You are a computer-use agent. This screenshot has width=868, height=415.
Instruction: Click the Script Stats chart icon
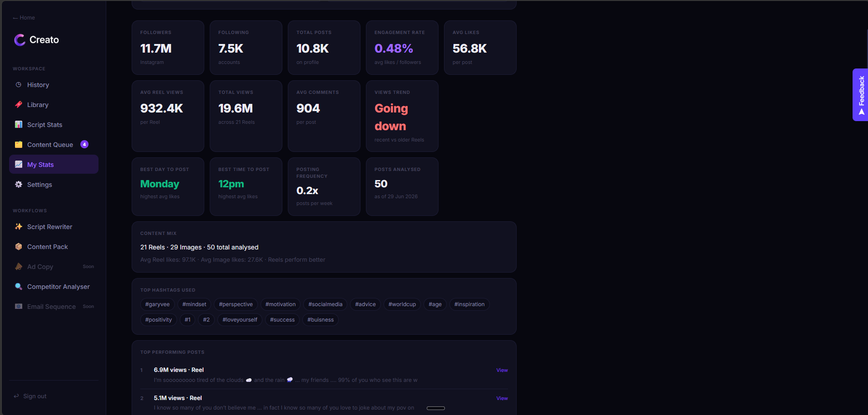(x=19, y=125)
